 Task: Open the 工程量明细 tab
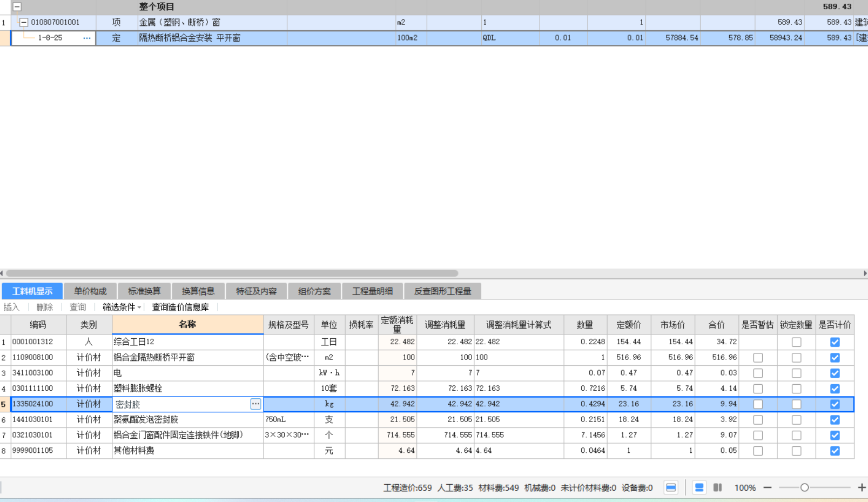[x=373, y=291]
